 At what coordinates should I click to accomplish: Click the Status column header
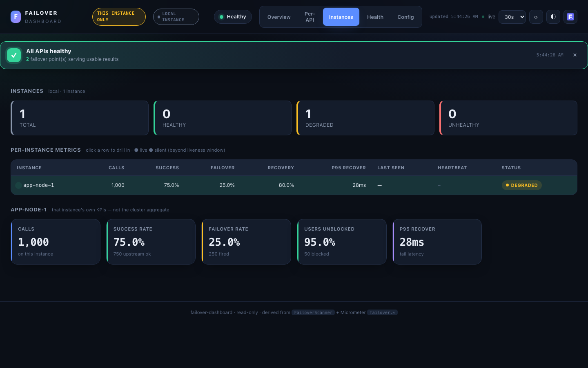coord(511,168)
